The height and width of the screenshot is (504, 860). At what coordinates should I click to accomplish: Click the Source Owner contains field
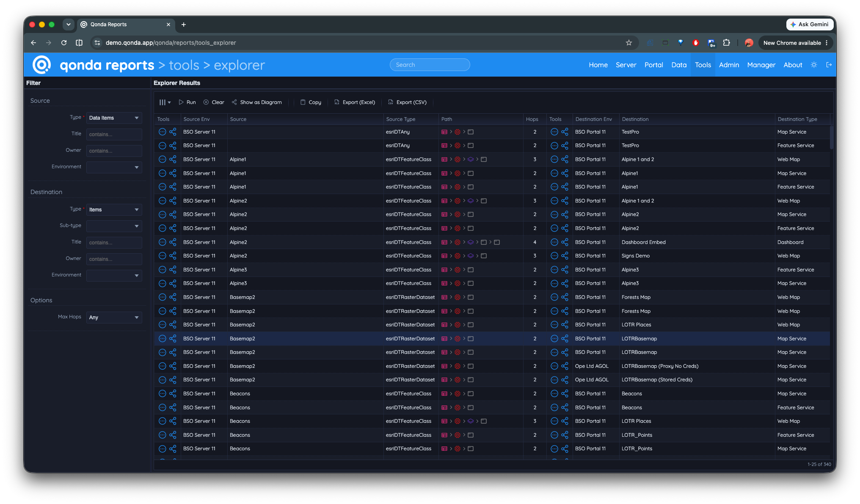(x=114, y=151)
